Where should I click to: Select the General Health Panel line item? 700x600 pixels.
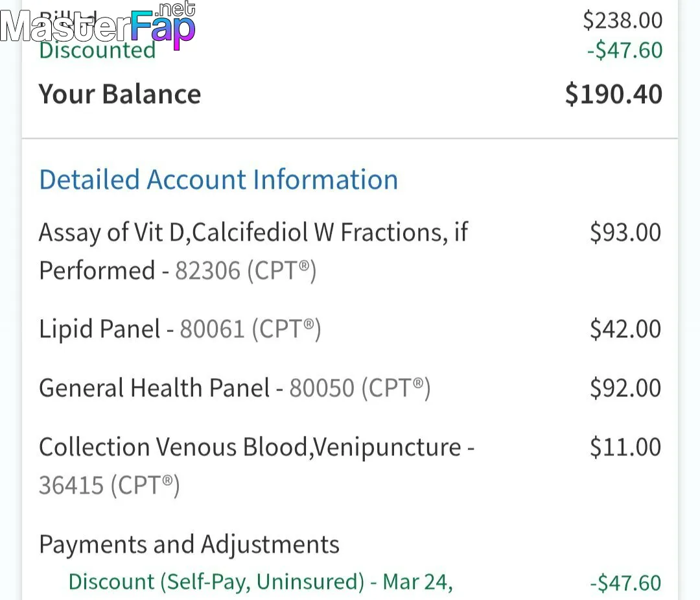[x=235, y=388]
